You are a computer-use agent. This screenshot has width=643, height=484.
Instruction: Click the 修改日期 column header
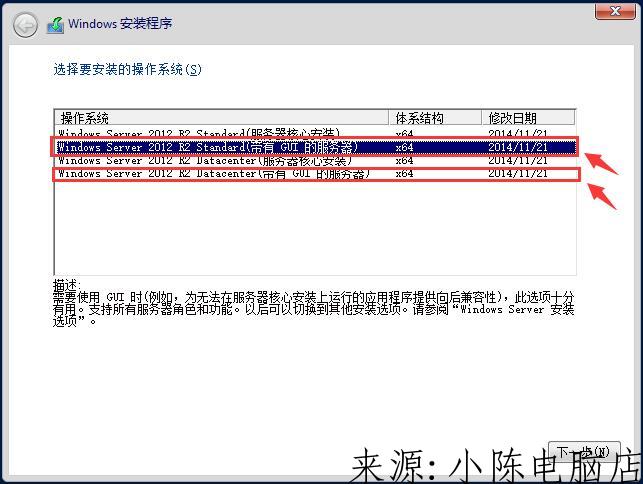[528, 118]
